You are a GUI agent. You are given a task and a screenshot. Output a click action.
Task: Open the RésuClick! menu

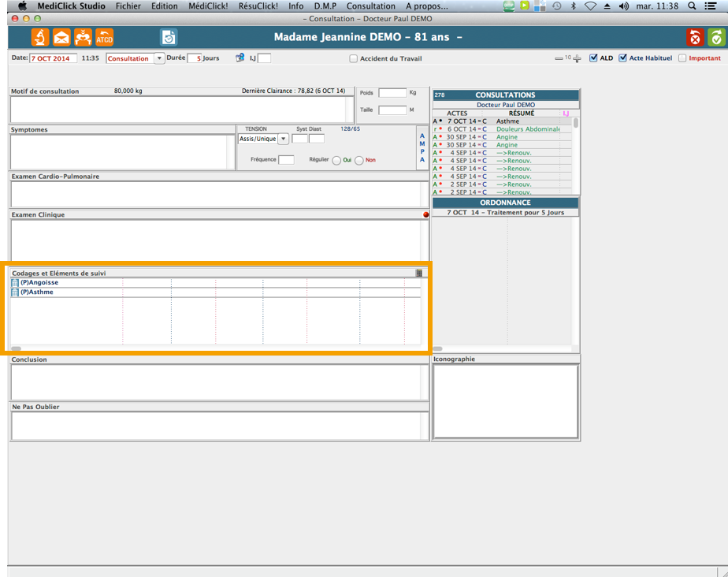click(x=258, y=6)
